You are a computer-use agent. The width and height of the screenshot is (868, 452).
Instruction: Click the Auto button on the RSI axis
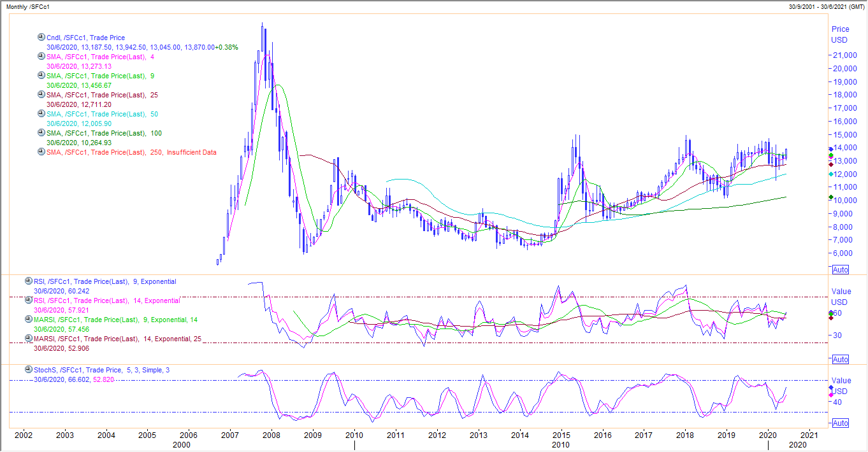pos(841,359)
